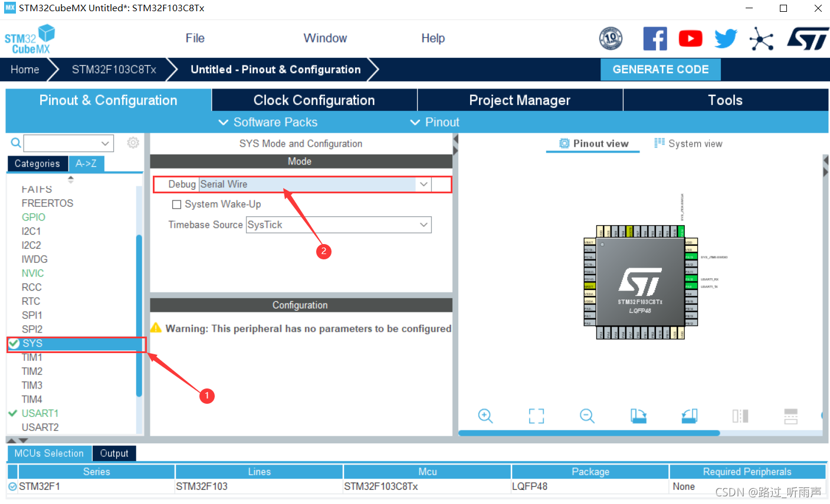Open the Window menu

[325, 38]
